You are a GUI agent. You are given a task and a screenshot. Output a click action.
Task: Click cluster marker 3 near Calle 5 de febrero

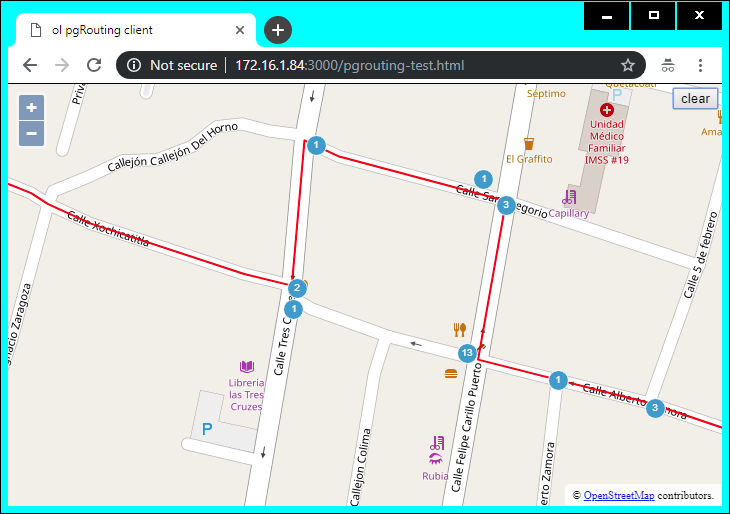(655, 408)
